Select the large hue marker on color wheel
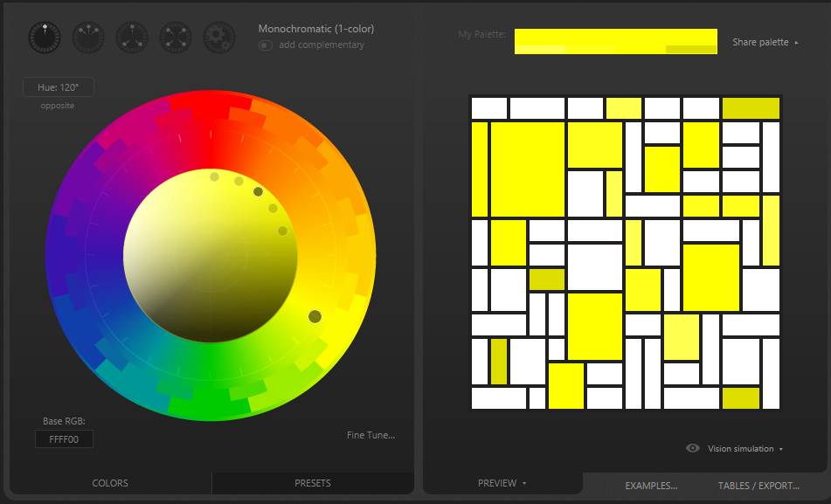Viewport: 831px width, 504px height. [x=315, y=316]
